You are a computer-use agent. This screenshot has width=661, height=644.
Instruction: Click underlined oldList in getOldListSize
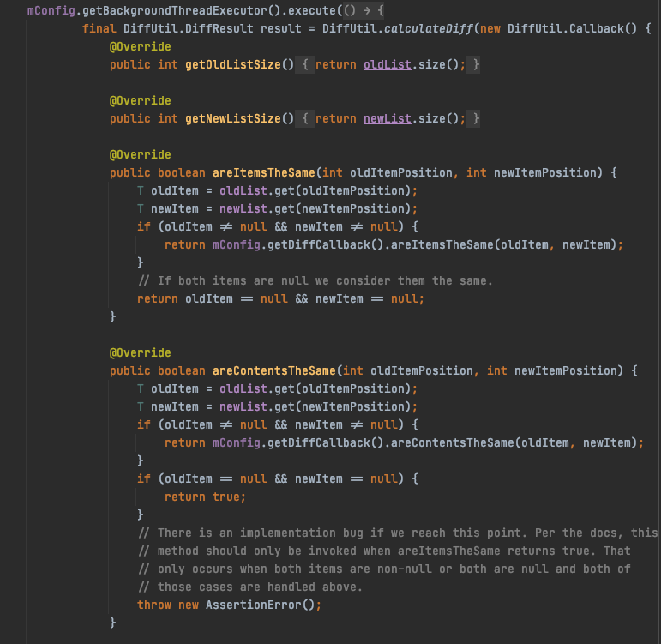[x=388, y=64]
